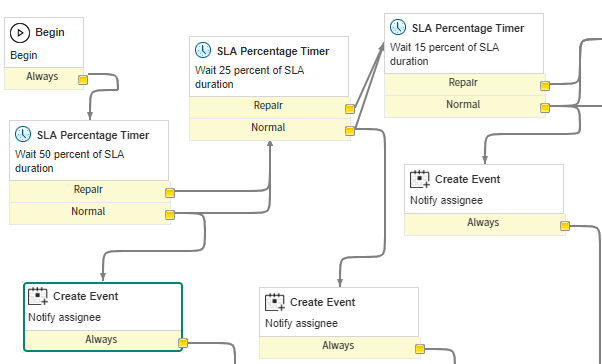Viewport: 602px width, 364px height.
Task: Click yellow connector on 50 percent timer Repair
Action: pyautogui.click(x=170, y=193)
